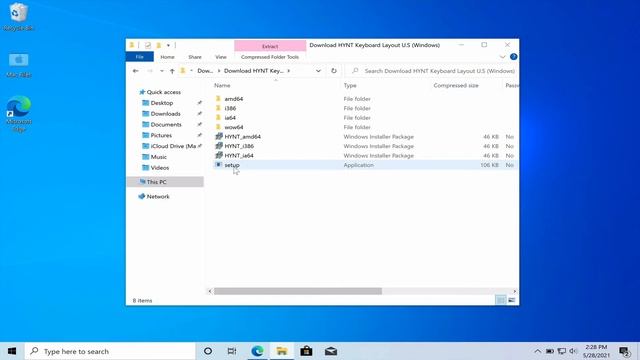Click the Dow... breadcrumb segment
Viewport: 640px width, 360px height.
click(x=205, y=71)
